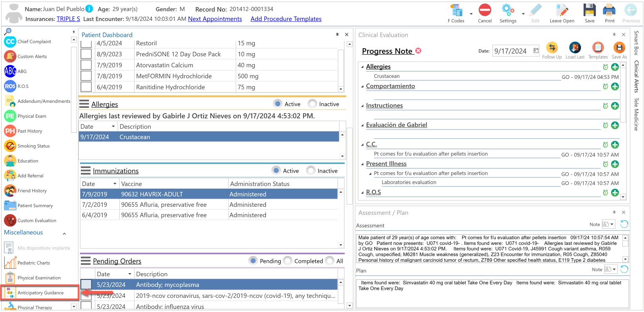
Task: Check the Restoril medication checkbox
Action: [86, 43]
